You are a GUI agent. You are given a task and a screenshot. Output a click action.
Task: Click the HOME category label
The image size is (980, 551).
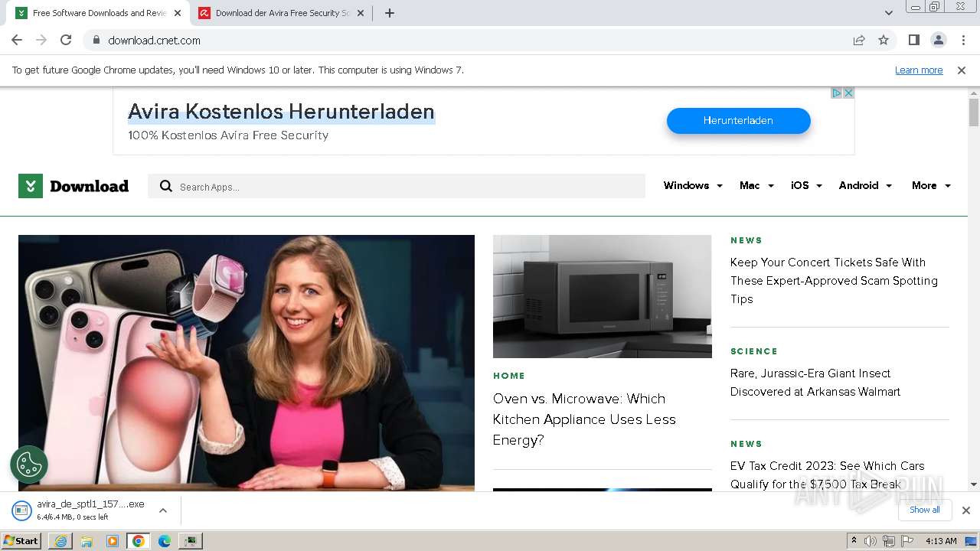(x=509, y=376)
